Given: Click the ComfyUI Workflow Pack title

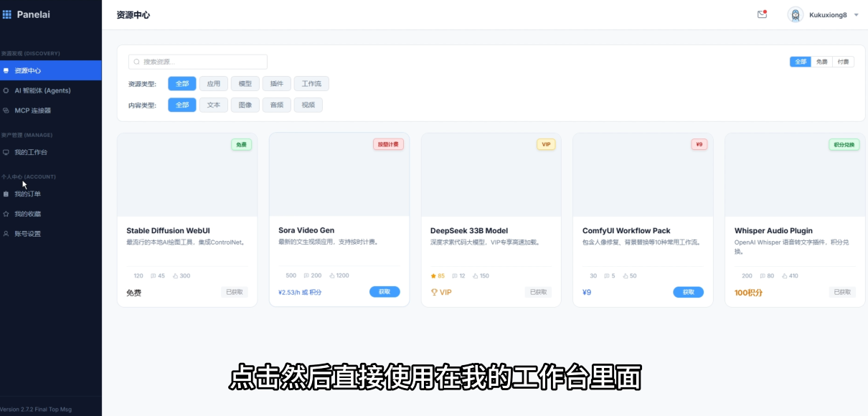Looking at the screenshot, I should point(626,230).
